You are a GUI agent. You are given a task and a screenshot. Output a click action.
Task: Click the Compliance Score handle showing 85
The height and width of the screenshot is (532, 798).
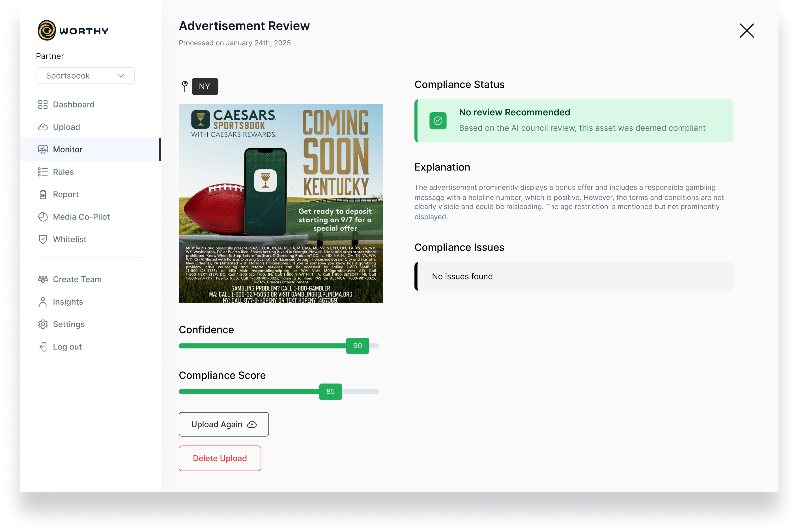pyautogui.click(x=330, y=391)
